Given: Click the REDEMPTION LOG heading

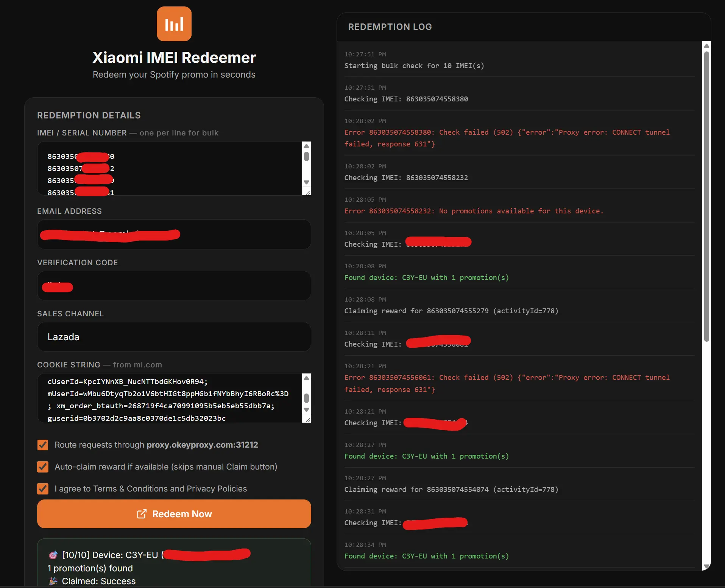Looking at the screenshot, I should pyautogui.click(x=390, y=27).
